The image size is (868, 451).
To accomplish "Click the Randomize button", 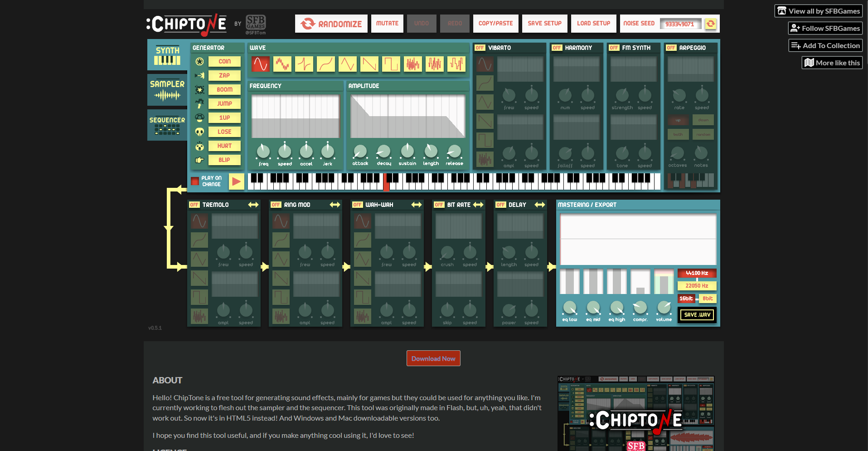I will (x=331, y=24).
